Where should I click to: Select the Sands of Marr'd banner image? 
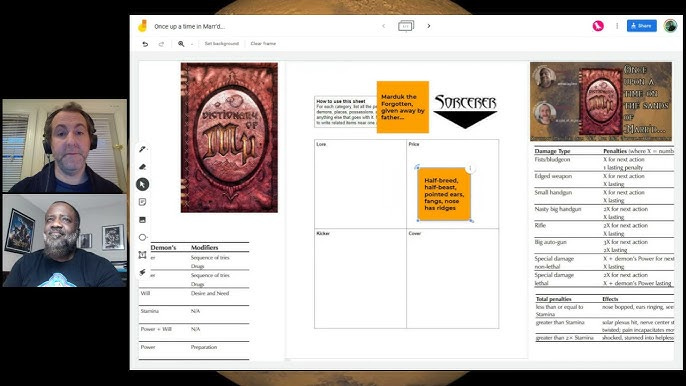pos(601,102)
